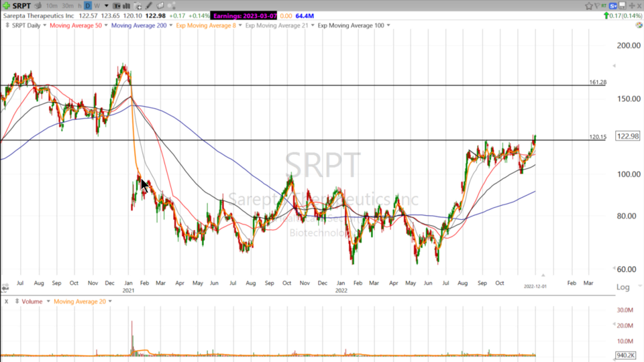Click the Sarepta Therapeutics Inc company name
This screenshot has height=362, width=644.
pos(39,15)
